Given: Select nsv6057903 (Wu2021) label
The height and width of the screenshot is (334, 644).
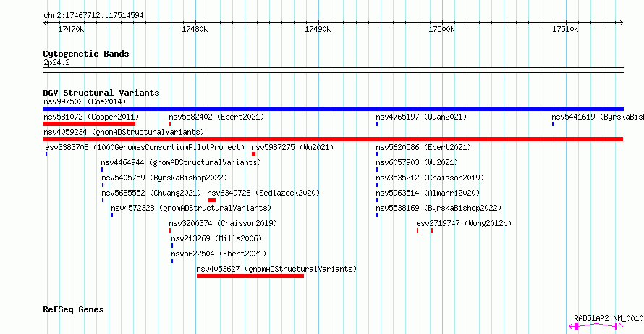Looking at the screenshot, I should 417,162.
